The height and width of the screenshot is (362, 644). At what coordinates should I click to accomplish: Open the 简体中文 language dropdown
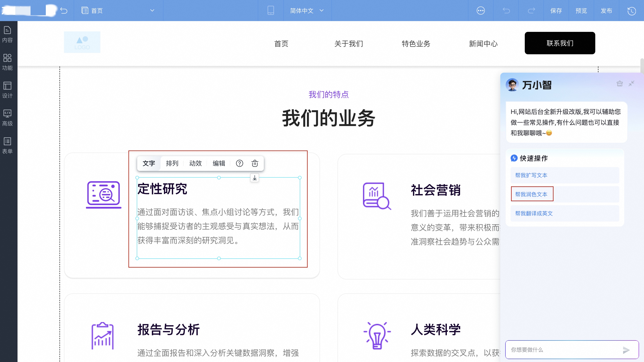pos(307,11)
